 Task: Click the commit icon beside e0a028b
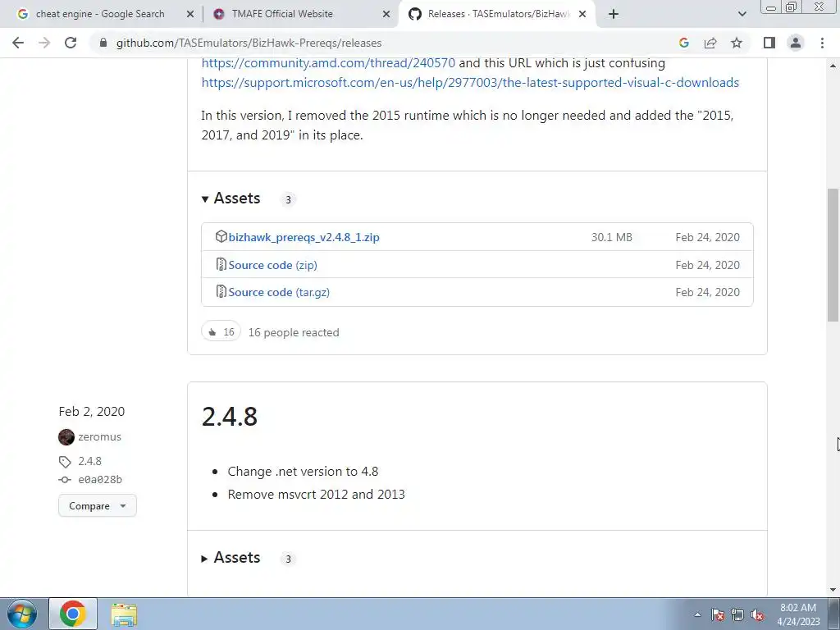[65, 479]
